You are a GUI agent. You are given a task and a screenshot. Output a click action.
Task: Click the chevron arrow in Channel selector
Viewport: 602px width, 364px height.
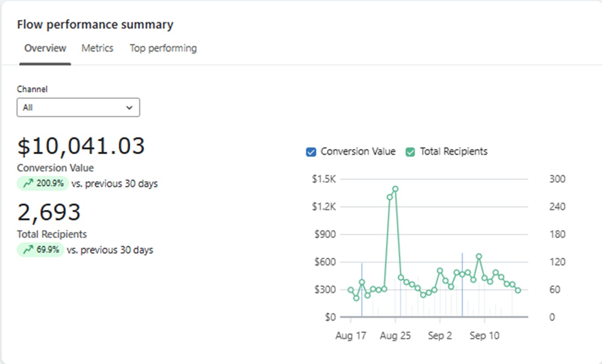click(129, 108)
